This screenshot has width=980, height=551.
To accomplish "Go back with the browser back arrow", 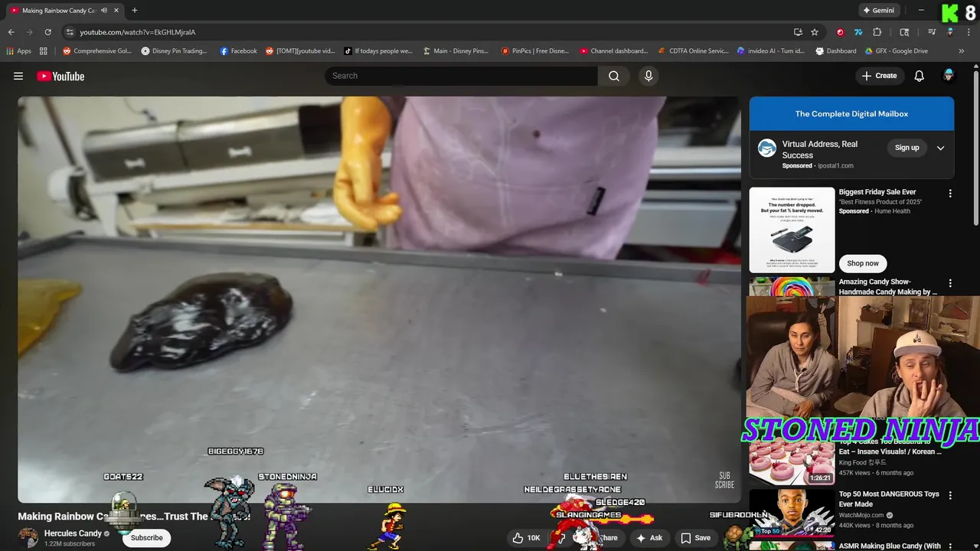I will point(11,32).
